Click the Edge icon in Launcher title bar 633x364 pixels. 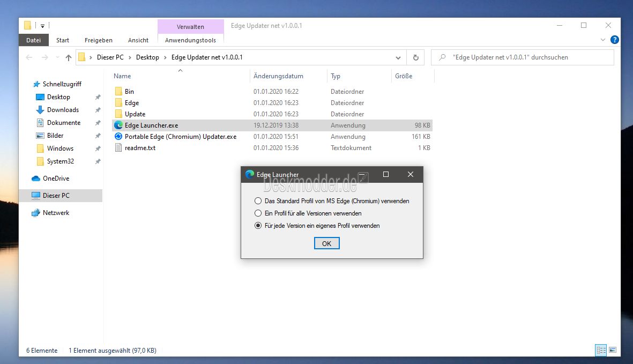[x=250, y=174]
